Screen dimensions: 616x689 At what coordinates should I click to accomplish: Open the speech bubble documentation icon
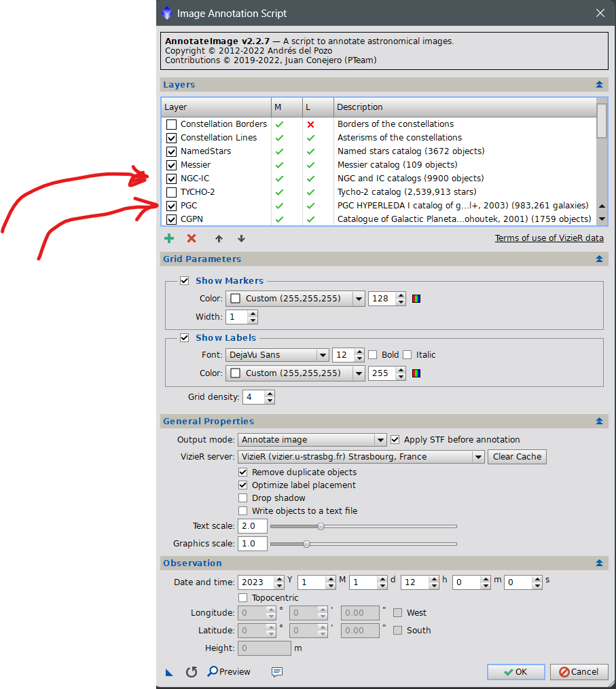[277, 671]
